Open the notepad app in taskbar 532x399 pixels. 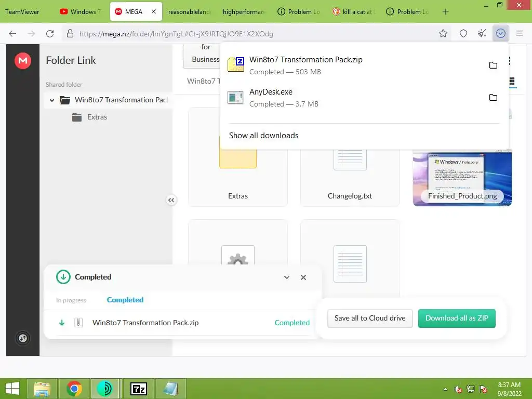tap(170, 389)
